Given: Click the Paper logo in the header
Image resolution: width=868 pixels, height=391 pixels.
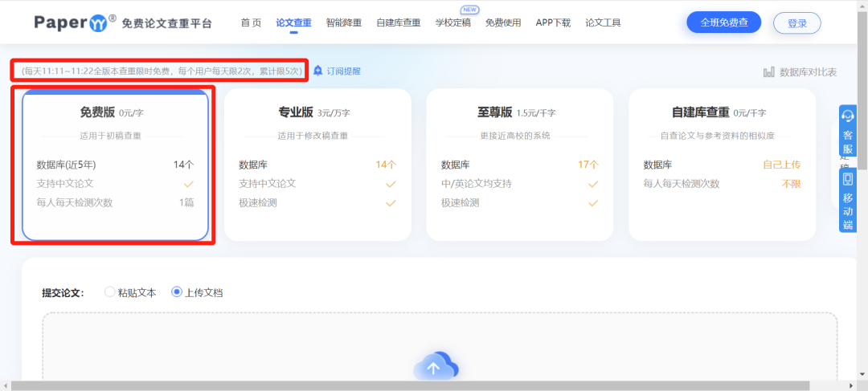Looking at the screenshot, I should (76, 22).
